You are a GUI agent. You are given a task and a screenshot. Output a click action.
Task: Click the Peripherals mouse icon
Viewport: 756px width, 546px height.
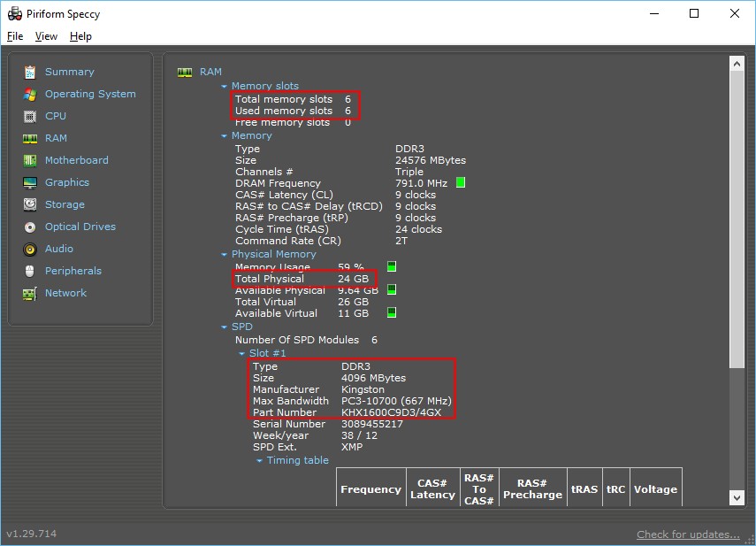coord(30,271)
